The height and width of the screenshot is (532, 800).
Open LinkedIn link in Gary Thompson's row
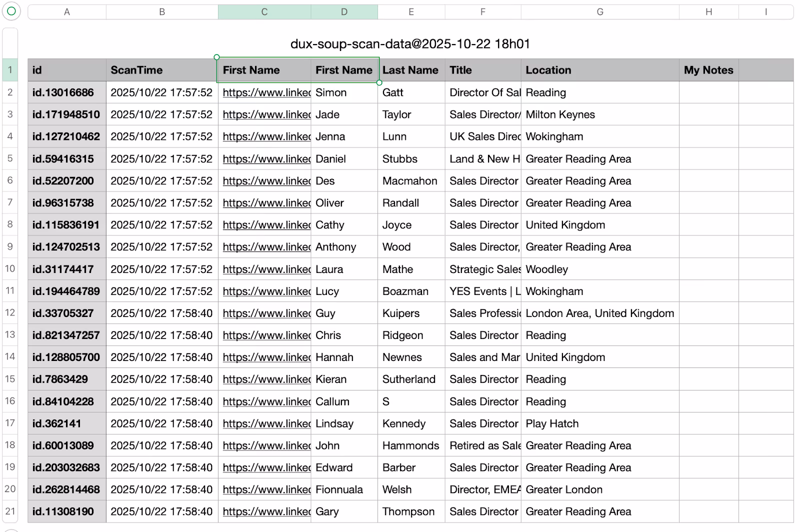pyautogui.click(x=266, y=511)
